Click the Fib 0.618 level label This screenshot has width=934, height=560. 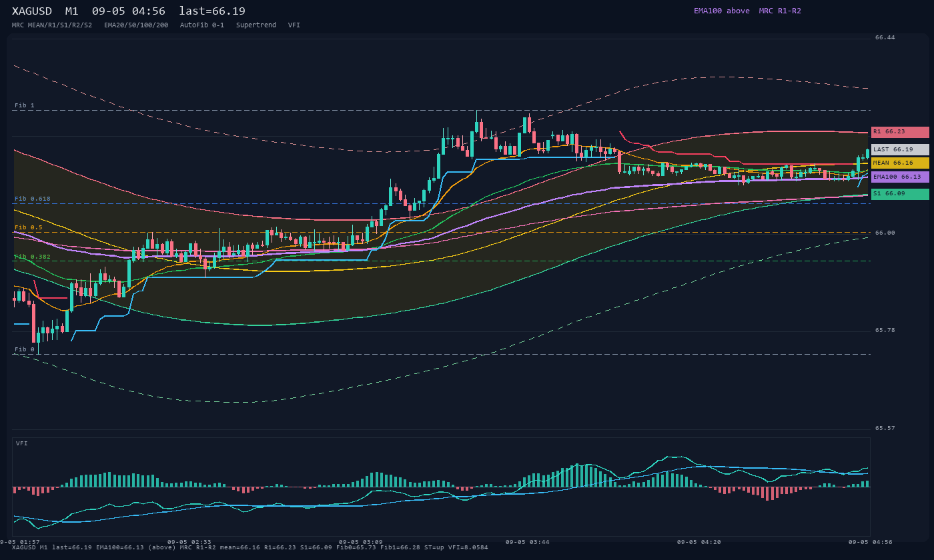coord(33,199)
